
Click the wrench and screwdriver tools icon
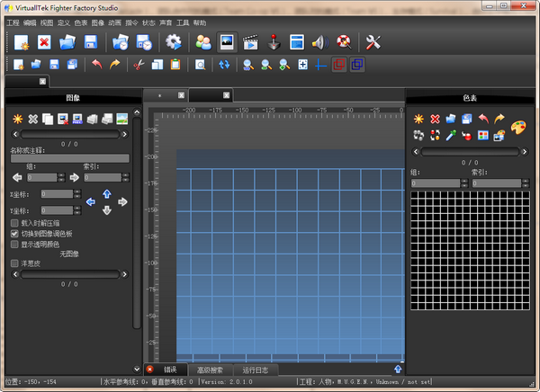[372, 42]
